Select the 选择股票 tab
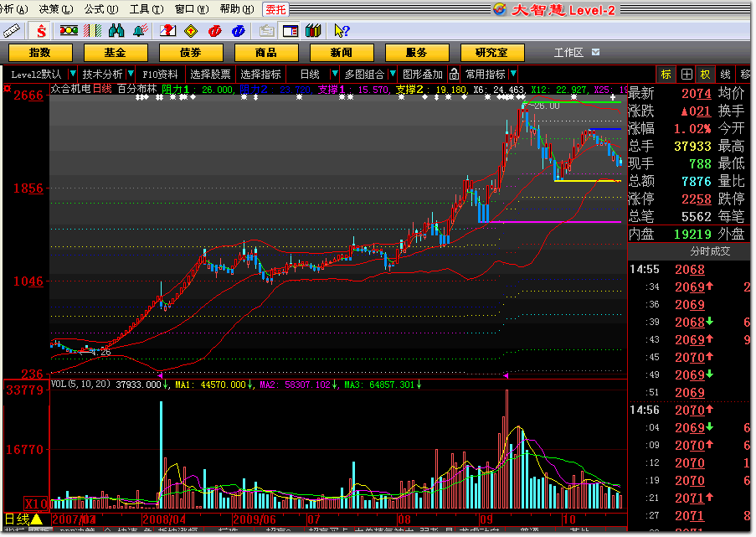This screenshot has width=756, height=537. point(210,75)
